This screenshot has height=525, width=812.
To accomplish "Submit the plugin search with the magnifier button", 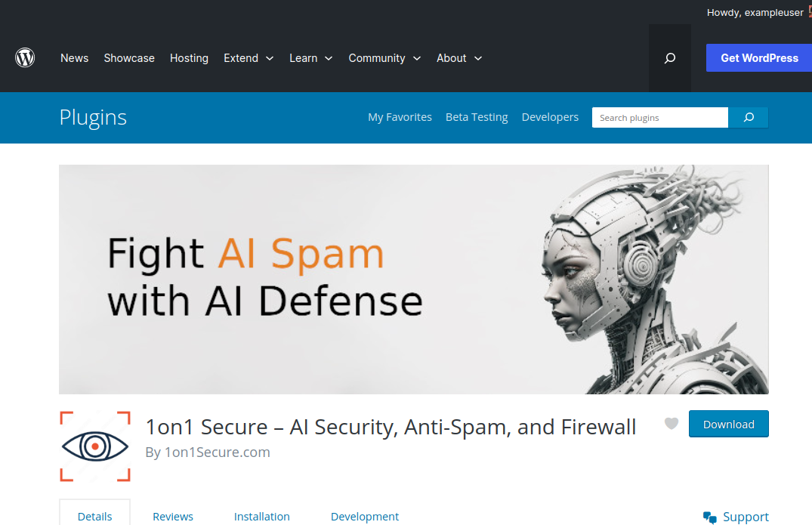I will [x=749, y=118].
